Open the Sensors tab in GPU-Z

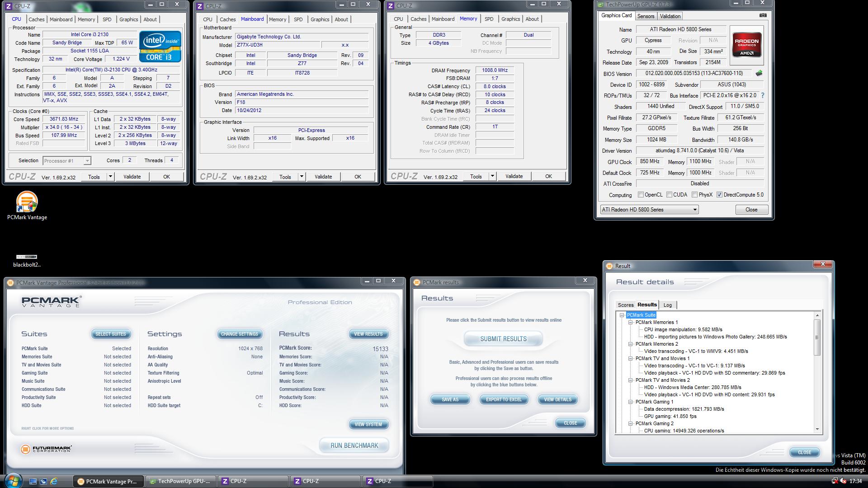(646, 16)
